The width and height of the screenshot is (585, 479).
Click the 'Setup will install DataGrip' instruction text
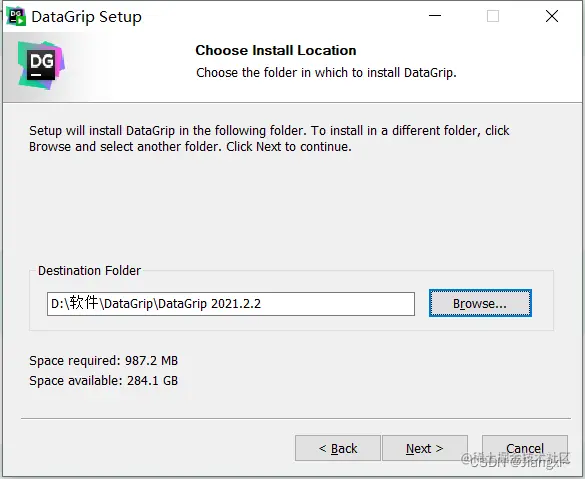pos(269,138)
